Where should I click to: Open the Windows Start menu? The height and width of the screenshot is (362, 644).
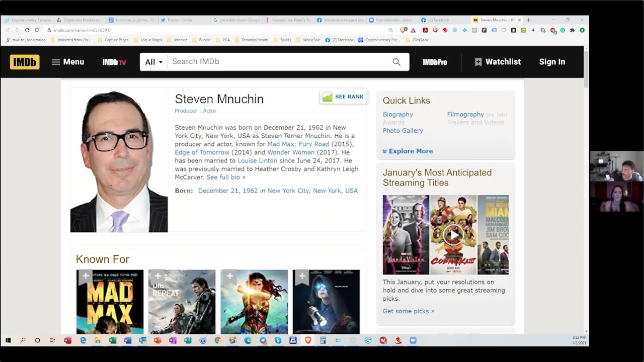click(x=8, y=340)
